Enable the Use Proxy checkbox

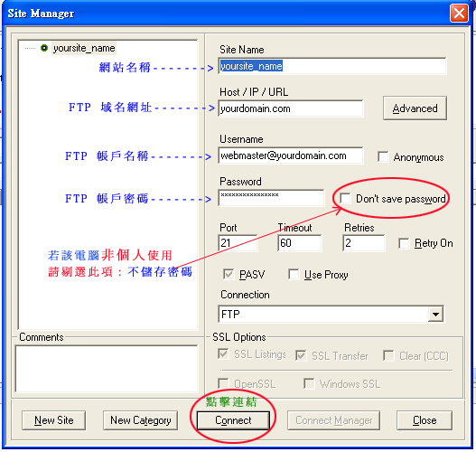pyautogui.click(x=294, y=274)
